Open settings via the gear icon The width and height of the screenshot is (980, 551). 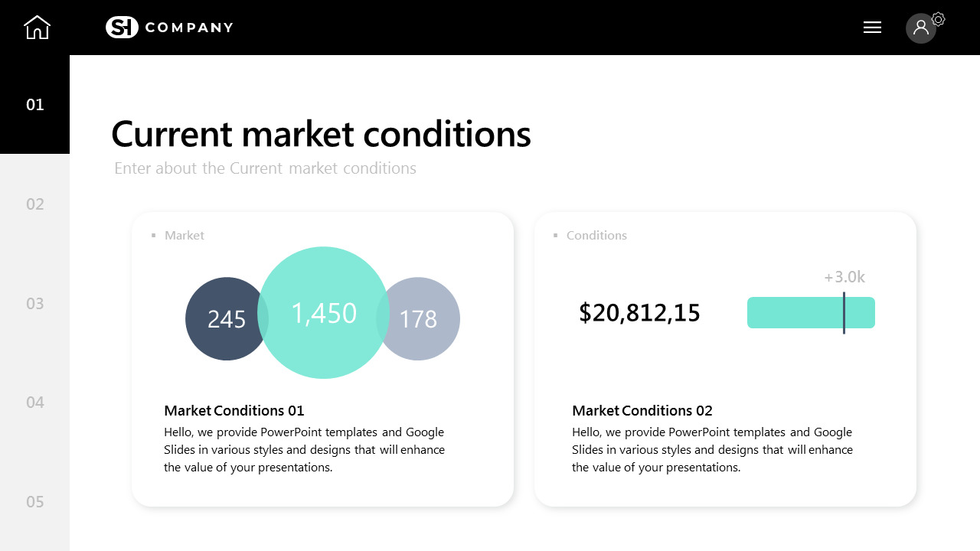[x=939, y=19]
